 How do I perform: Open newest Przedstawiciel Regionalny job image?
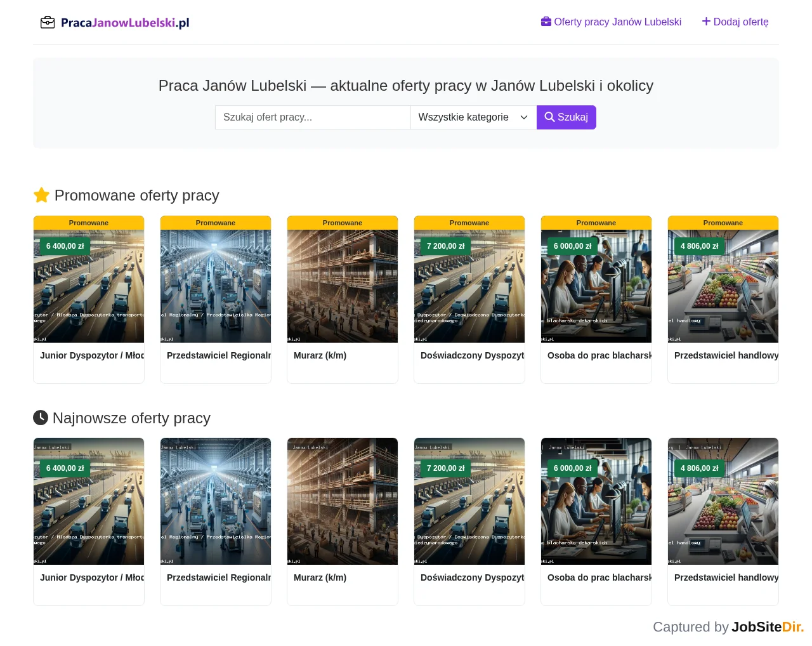tap(216, 501)
